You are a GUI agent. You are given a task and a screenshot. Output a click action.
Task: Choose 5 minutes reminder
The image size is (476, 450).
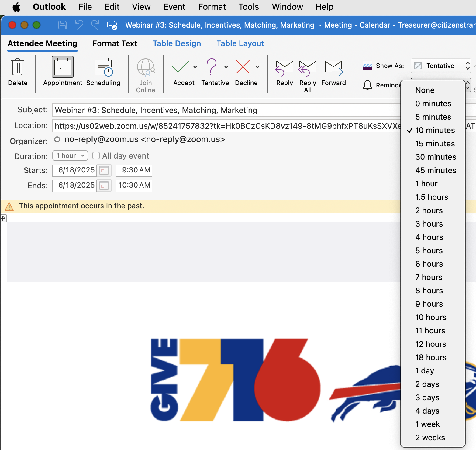(x=433, y=117)
